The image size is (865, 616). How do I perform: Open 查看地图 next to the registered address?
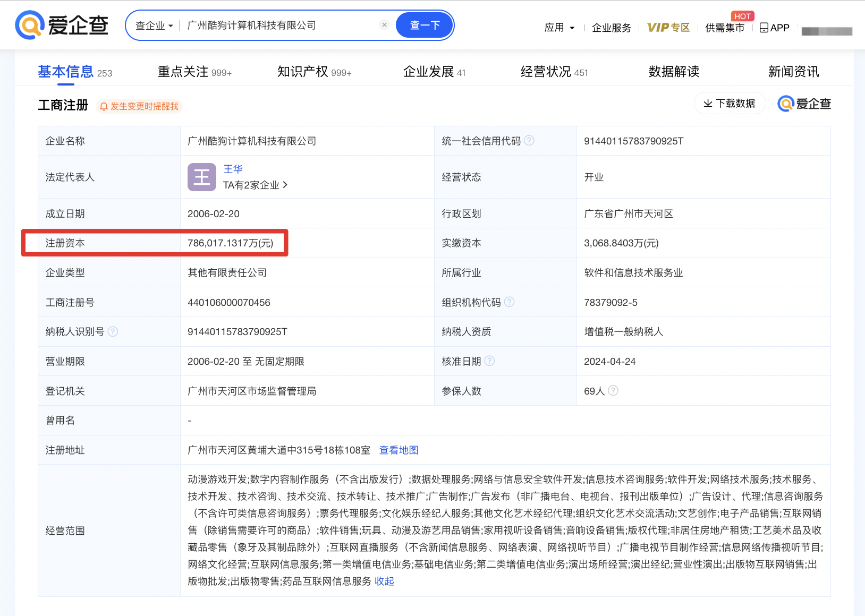pyautogui.click(x=398, y=450)
